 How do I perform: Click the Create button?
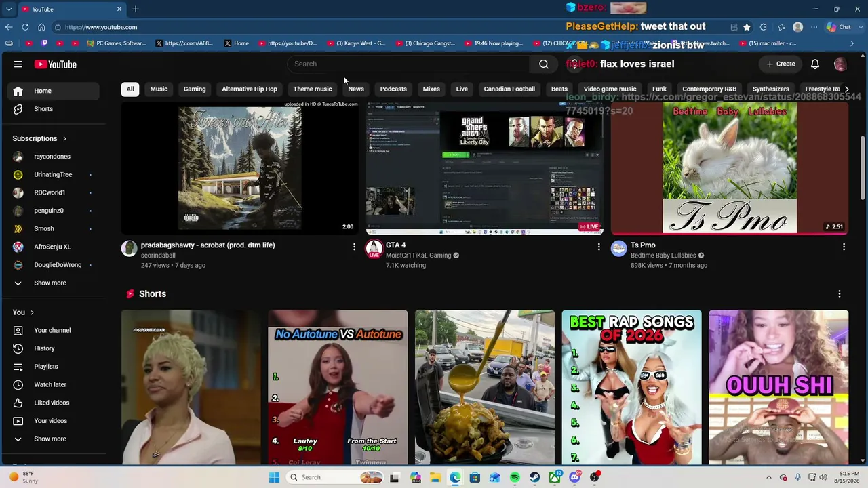[x=781, y=64]
